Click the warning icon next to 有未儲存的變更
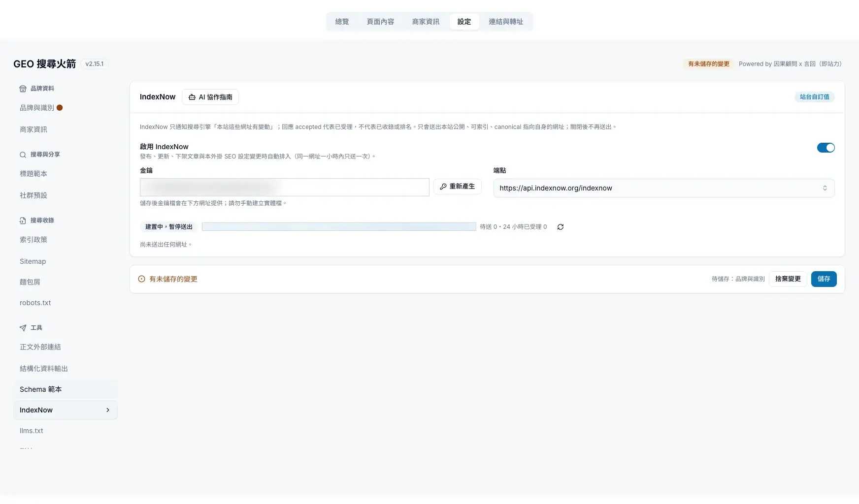859x504 pixels. click(x=141, y=279)
